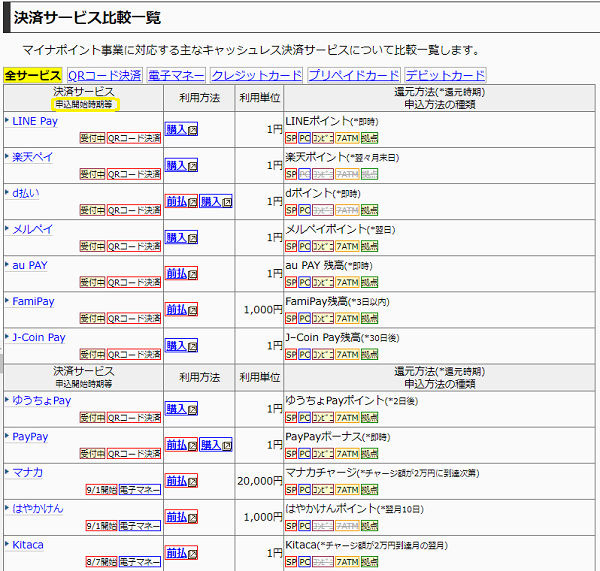Click 前払 button in PayPay row
Viewport: 600px width, 571px height.
pos(181,445)
